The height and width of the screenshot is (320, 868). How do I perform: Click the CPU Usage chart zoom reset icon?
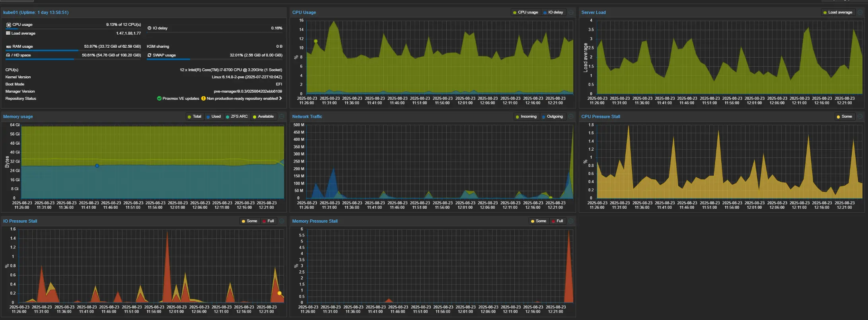click(x=571, y=12)
